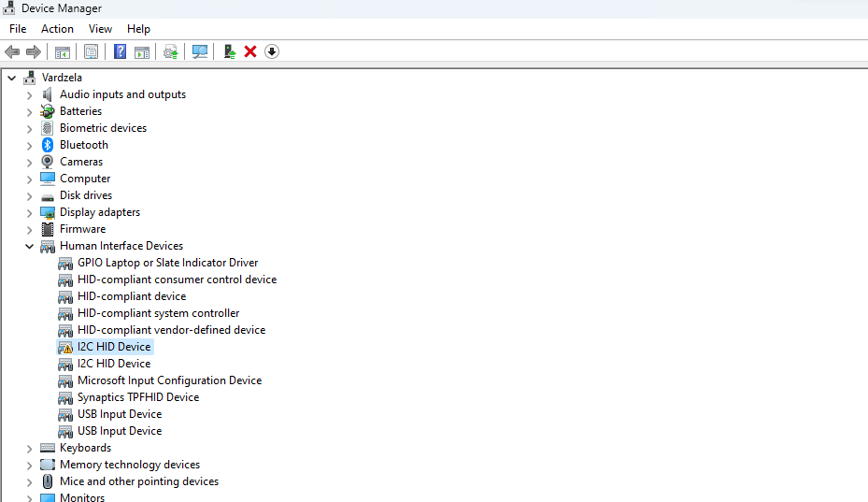Viewport: 868px width, 502px height.
Task: Select HID-compliant vendor-defined device
Action: click(172, 330)
